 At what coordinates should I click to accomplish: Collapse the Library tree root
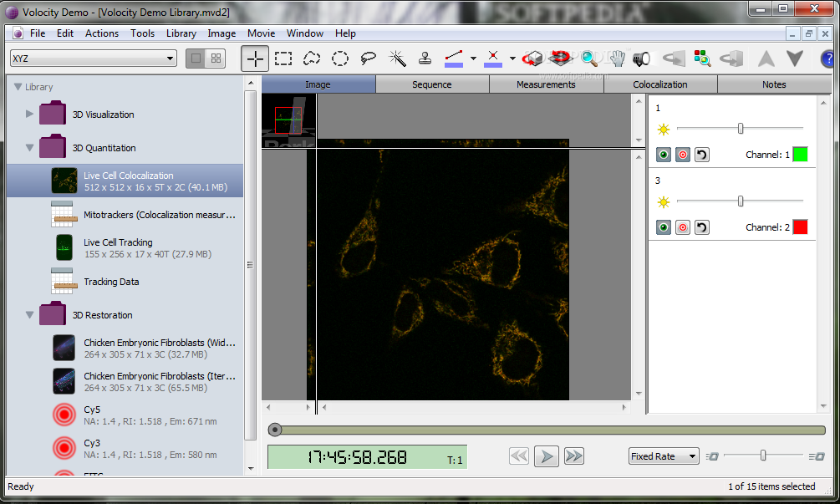pos(18,87)
